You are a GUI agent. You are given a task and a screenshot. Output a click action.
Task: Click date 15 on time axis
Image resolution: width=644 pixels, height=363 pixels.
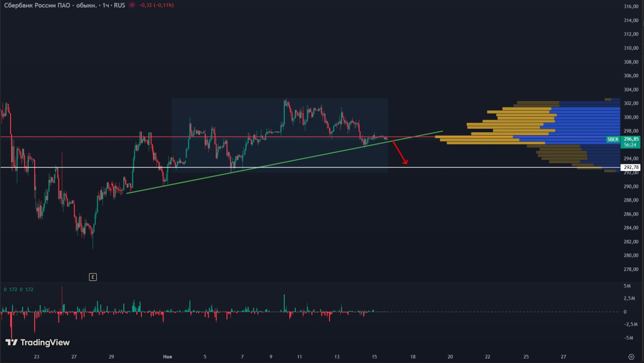coord(374,356)
